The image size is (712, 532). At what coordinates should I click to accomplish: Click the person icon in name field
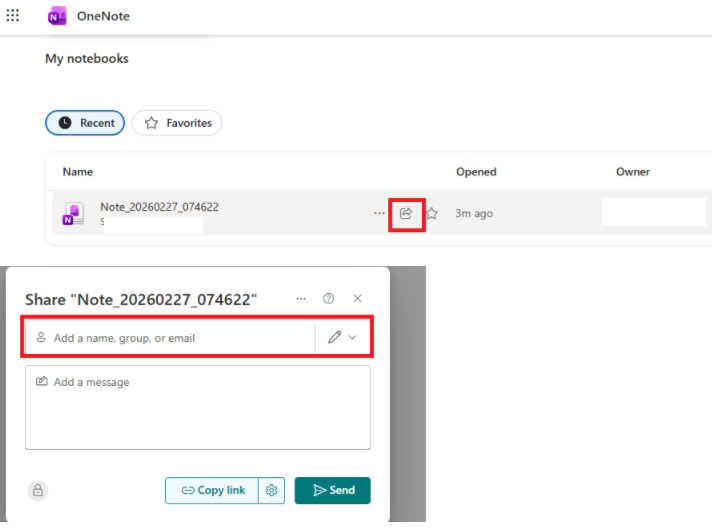pos(41,337)
